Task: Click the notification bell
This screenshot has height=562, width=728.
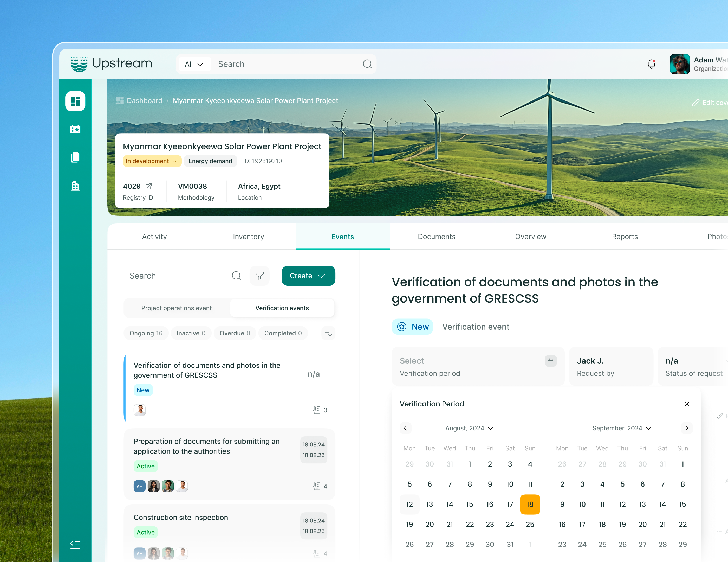Action: coord(651,64)
